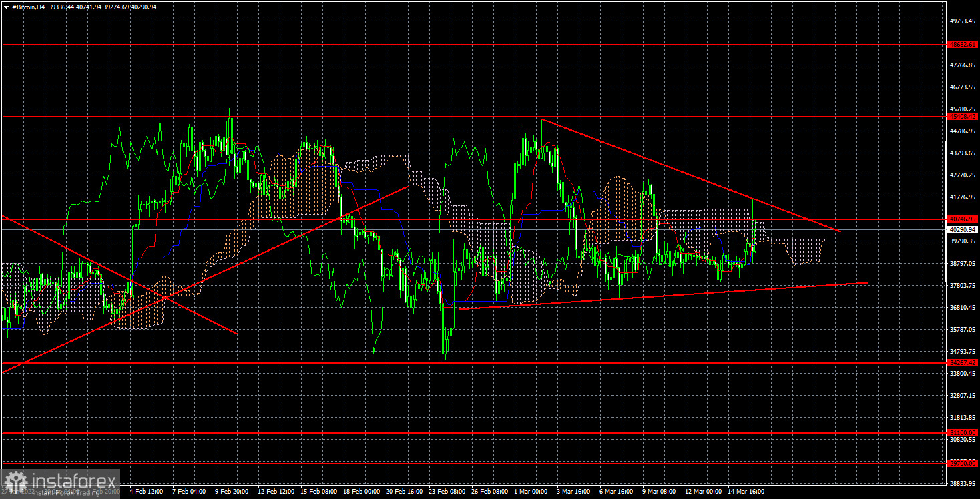
Task: Select the red 45408.42 level price tag
Action: pos(963,116)
